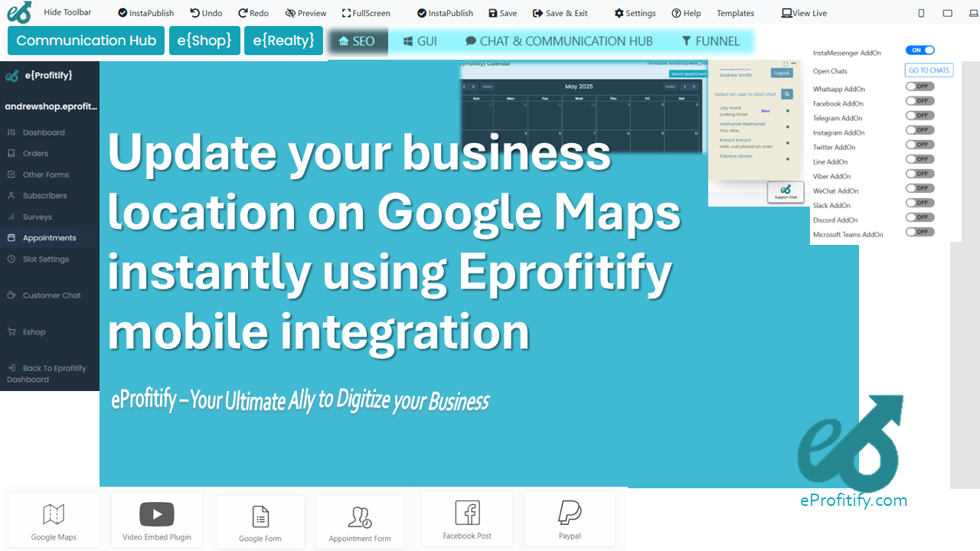Add the Facebook Post widget
The image size is (980, 551).
click(467, 519)
